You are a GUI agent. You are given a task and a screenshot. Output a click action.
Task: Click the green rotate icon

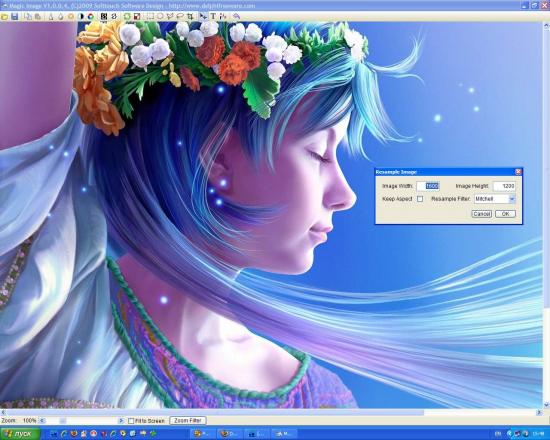[127, 16]
